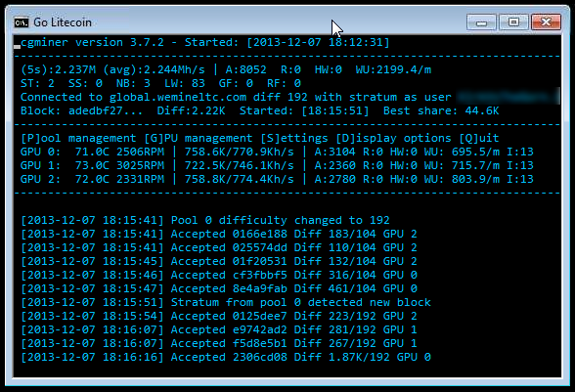Click the cgminer version 3.7.2 header text
575x392 pixels.
[x=92, y=43]
